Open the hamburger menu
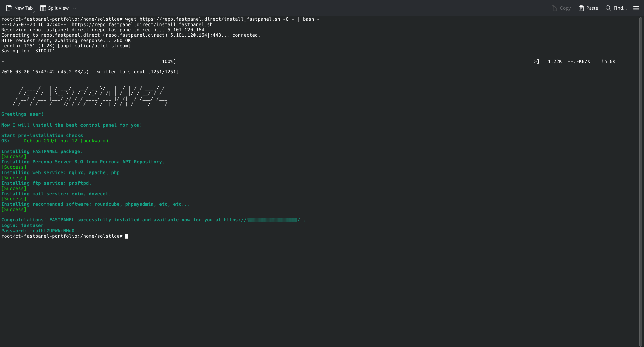Image resolution: width=644 pixels, height=347 pixels. 636,8
